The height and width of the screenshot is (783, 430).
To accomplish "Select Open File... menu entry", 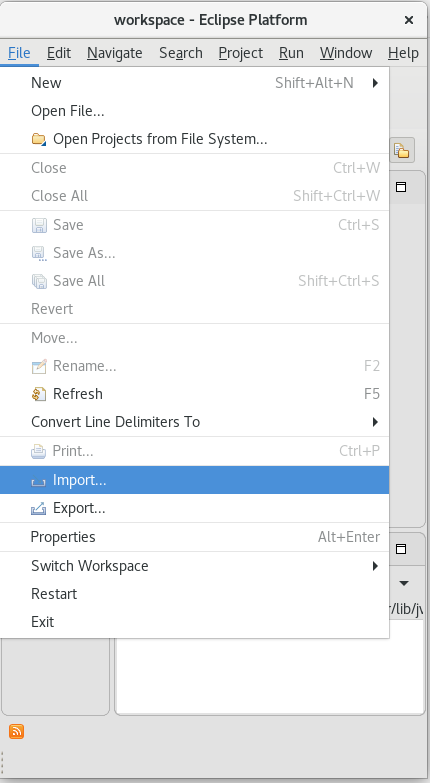I will 194,111.
